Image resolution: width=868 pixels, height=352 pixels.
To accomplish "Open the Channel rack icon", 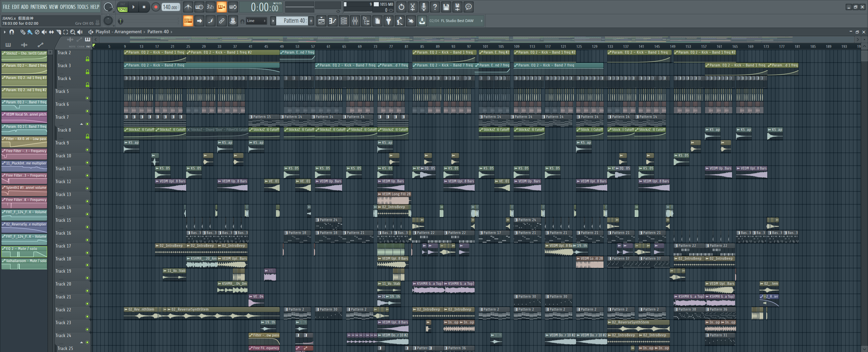I will coord(343,21).
